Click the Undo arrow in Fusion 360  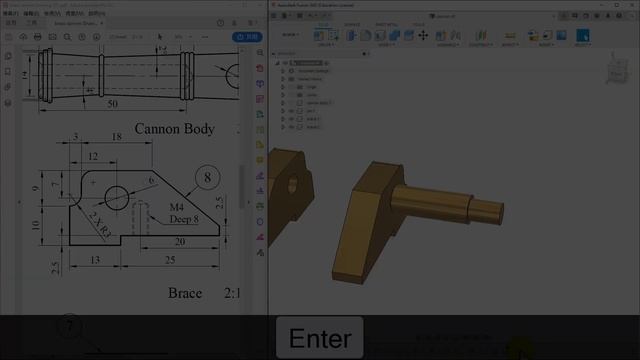[x=311, y=16]
